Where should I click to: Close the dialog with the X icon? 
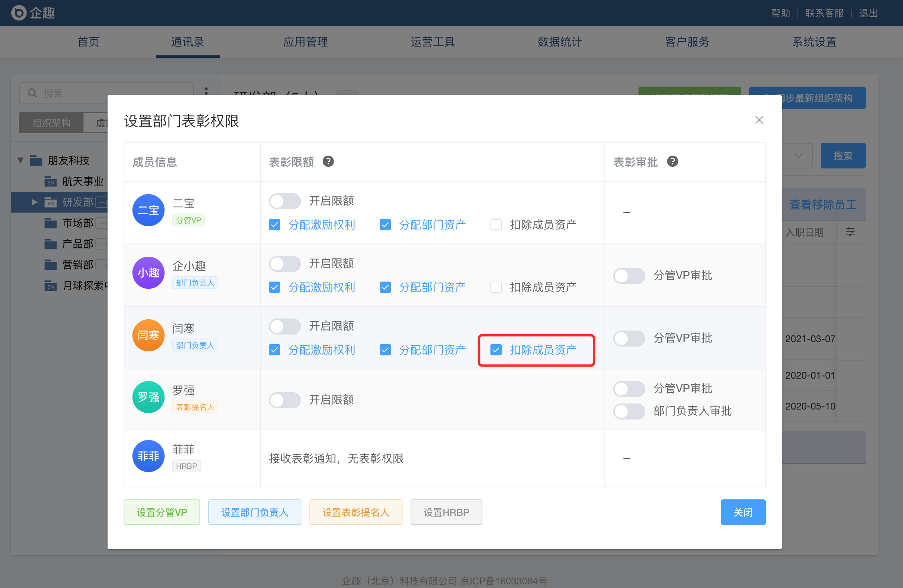pos(759,120)
